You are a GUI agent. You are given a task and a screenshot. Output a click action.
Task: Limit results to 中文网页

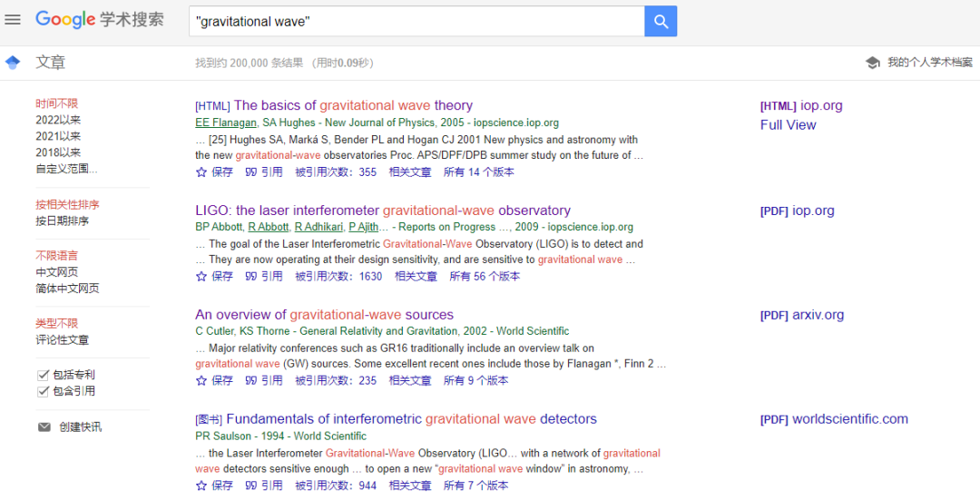pos(57,272)
